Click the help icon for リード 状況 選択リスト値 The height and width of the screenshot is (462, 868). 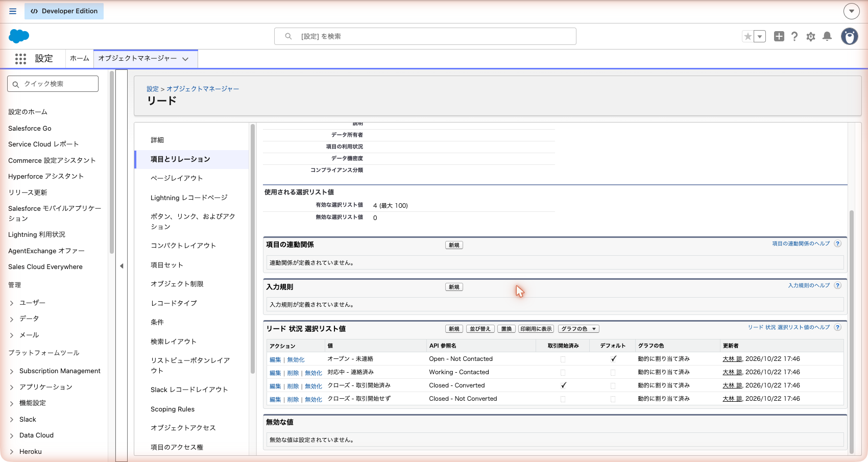pos(838,327)
